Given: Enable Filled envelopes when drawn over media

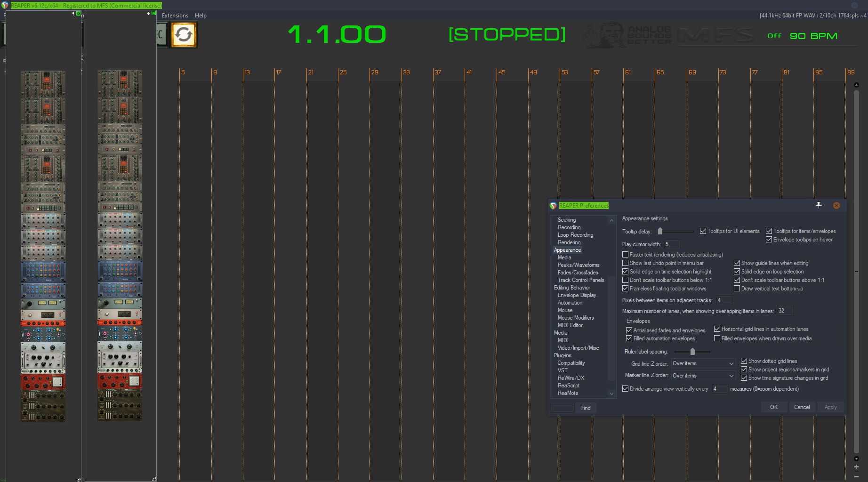Looking at the screenshot, I should tap(717, 338).
